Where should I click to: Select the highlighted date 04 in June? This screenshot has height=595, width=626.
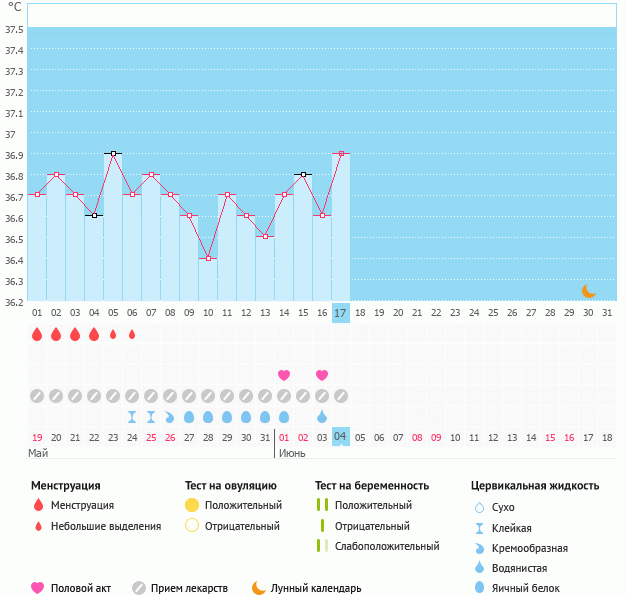coord(341,437)
